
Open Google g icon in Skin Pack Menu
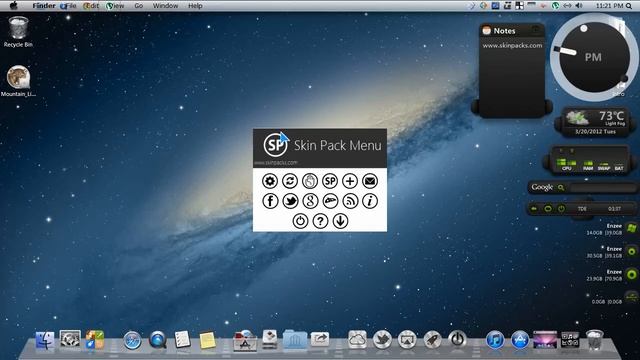click(310, 201)
